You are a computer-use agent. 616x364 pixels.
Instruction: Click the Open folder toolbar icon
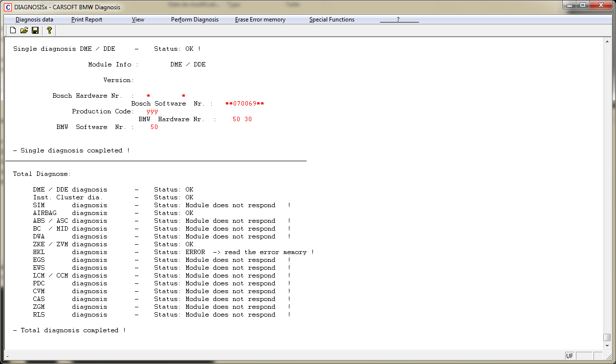click(24, 30)
